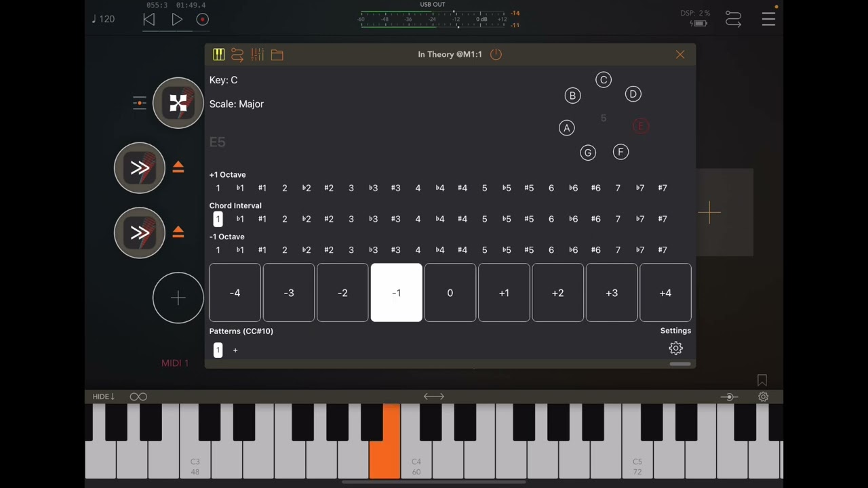
Task: Open the channel sliders icon beside top node
Action: pos(140,103)
